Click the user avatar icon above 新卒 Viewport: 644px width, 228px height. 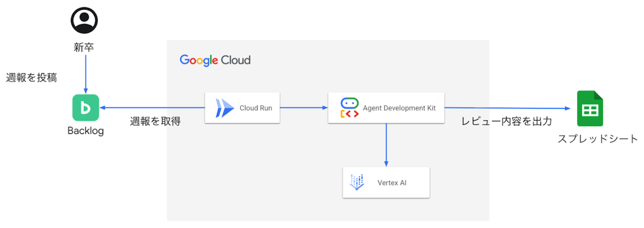pyautogui.click(x=84, y=19)
